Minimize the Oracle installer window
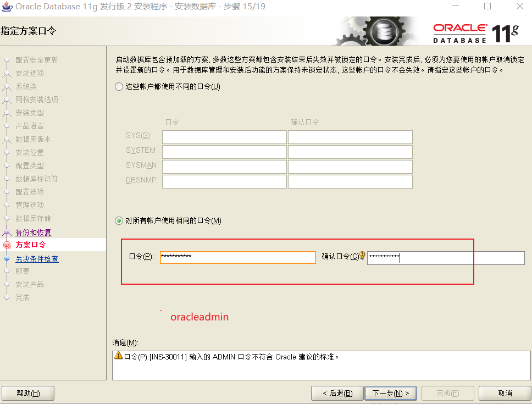The width and height of the screenshot is (532, 404). coord(455,6)
